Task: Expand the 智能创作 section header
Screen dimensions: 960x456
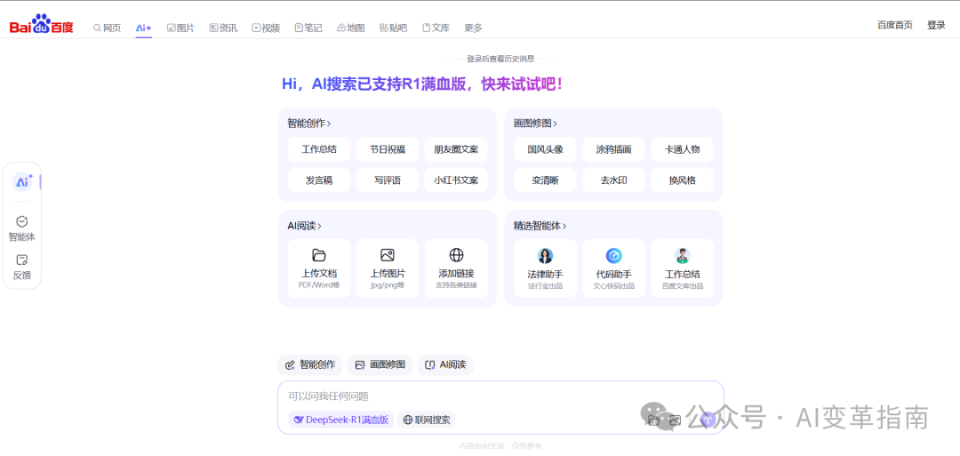Action: (x=309, y=123)
